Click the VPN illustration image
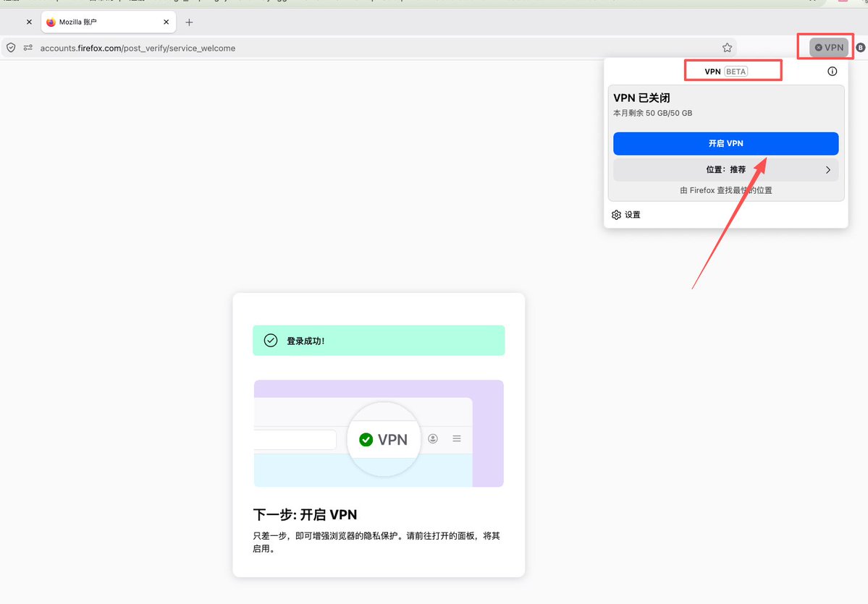The height and width of the screenshot is (604, 868). coord(379,433)
